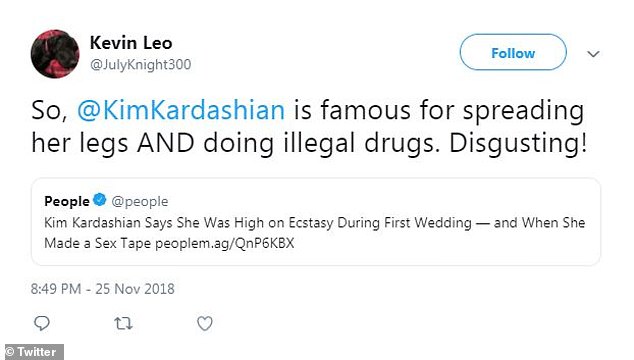Image resolution: width=634 pixels, height=360 pixels.
Task: Click the 25 Nov 2018 date
Action: click(x=135, y=289)
